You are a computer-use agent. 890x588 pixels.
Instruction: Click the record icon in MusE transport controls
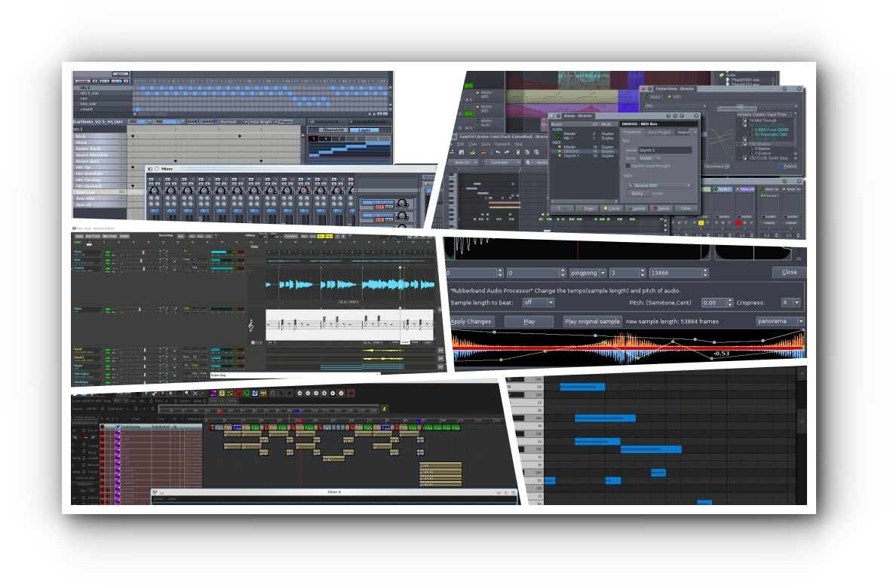click(341, 394)
